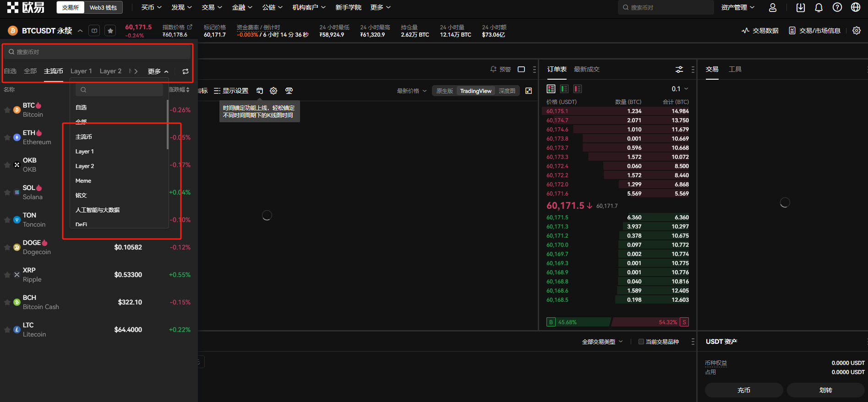The width and height of the screenshot is (868, 402).
Task: Click the chart layout rectangle icon
Action: tap(521, 69)
